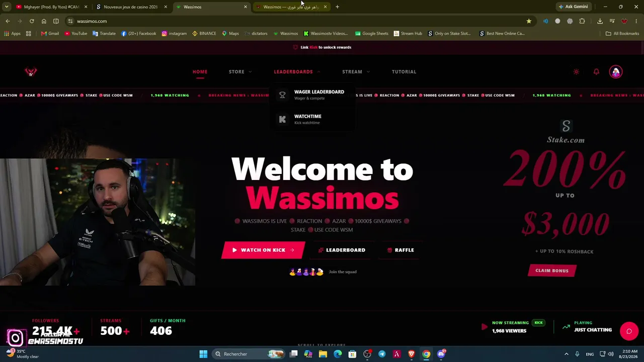Click the Stake.com logo
This screenshot has height=362, width=644.
[x=566, y=132]
